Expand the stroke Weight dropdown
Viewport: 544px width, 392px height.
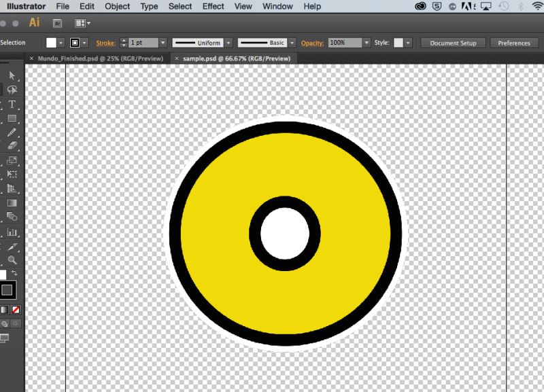163,42
